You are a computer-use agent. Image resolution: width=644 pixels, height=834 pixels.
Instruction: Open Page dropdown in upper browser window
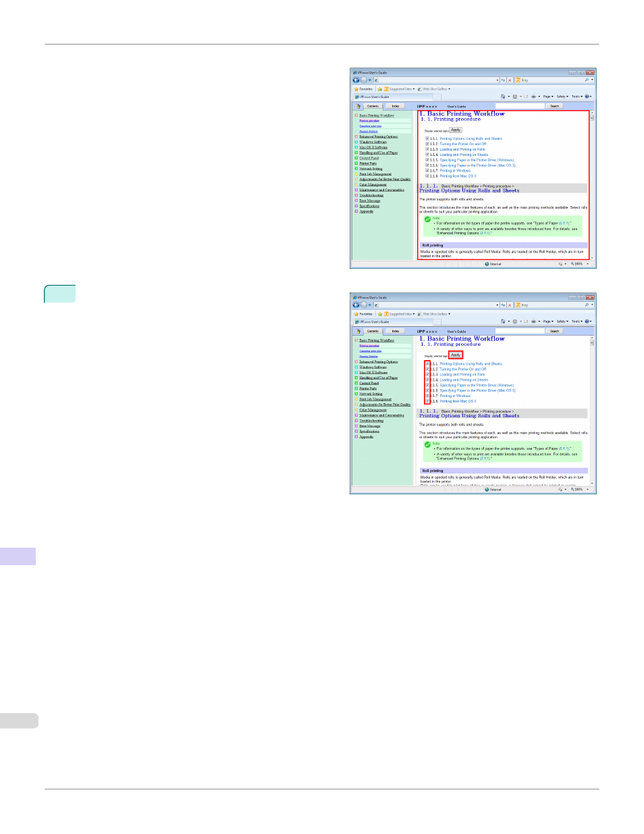click(x=548, y=97)
